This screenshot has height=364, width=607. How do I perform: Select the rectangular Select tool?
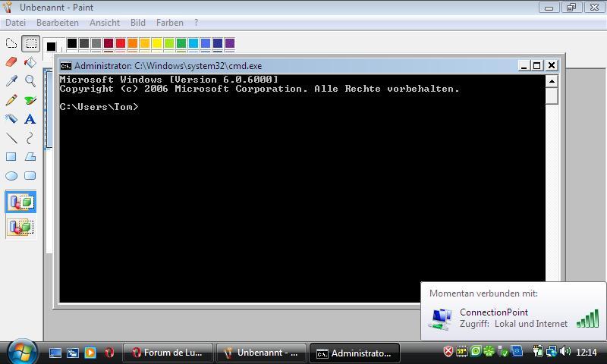click(x=30, y=43)
